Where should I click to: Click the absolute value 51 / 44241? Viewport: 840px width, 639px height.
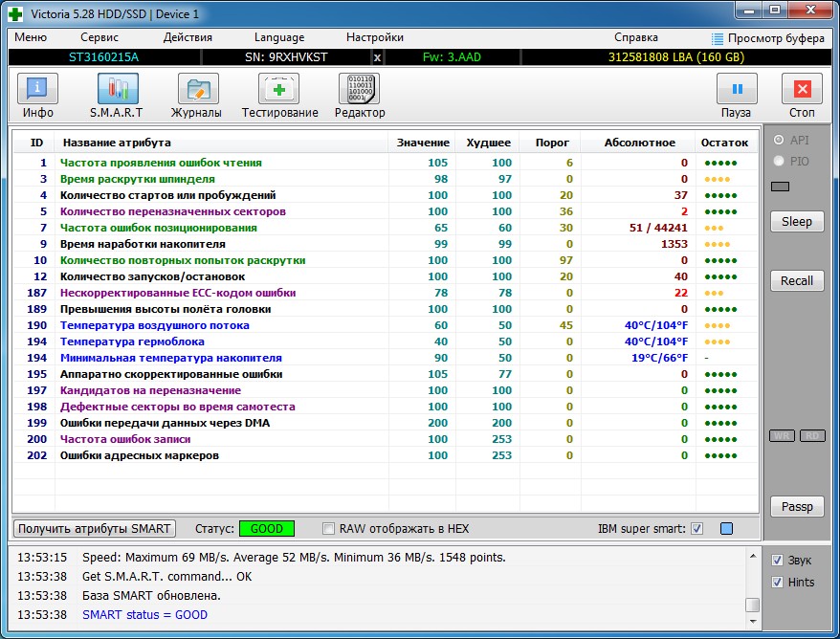pyautogui.click(x=658, y=228)
